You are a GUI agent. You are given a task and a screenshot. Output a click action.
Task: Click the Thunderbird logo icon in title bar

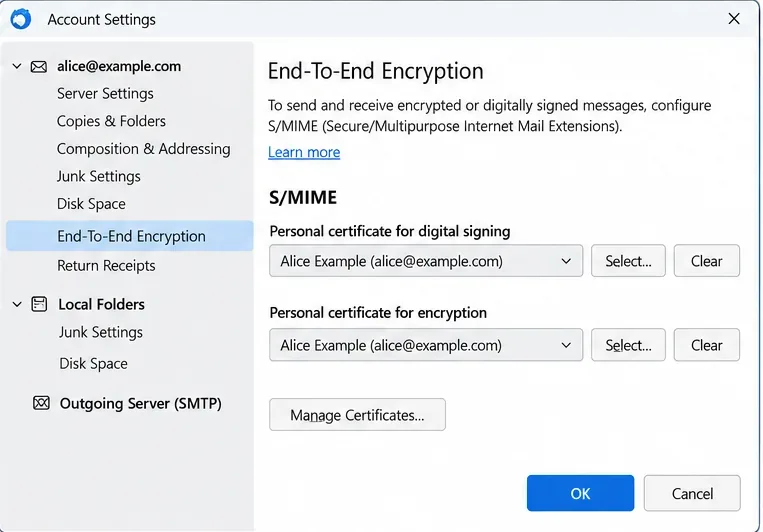tap(21, 19)
